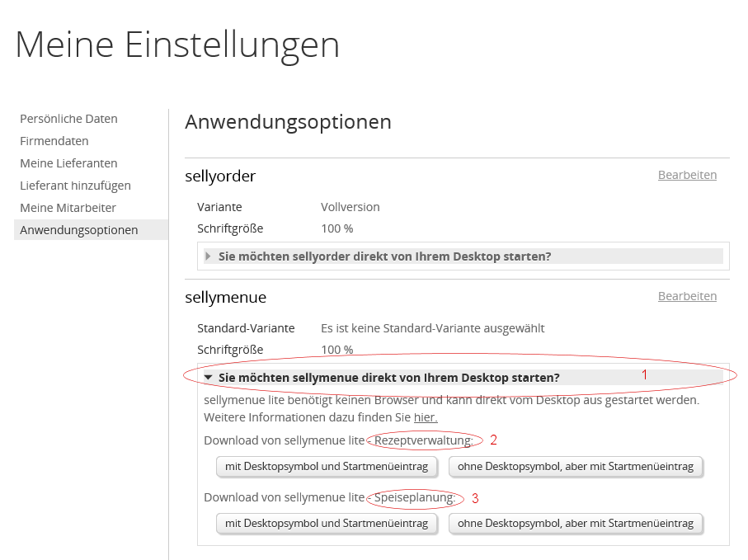
Task: Click Bearbeiten link for sellymenue
Action: click(x=688, y=296)
